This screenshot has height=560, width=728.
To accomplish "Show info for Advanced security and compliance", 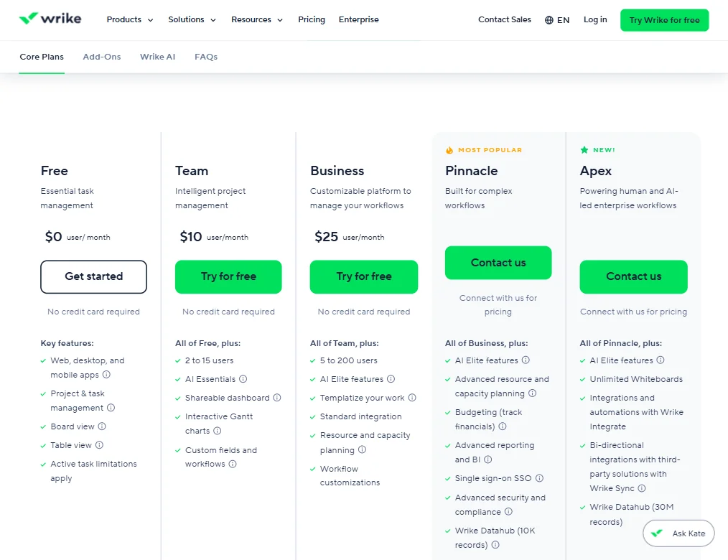I will 509,511.
